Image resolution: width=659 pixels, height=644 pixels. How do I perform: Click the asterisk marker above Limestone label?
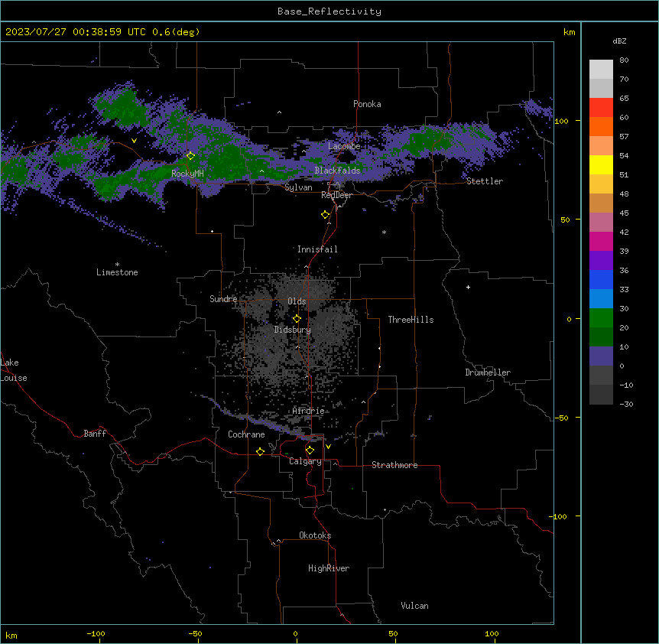click(117, 265)
